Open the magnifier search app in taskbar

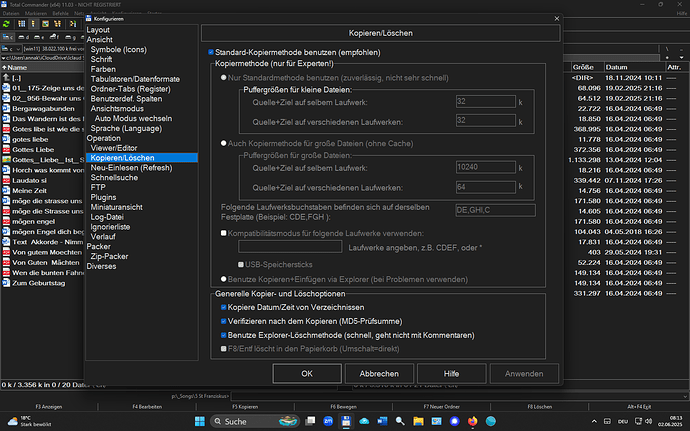coord(400,421)
